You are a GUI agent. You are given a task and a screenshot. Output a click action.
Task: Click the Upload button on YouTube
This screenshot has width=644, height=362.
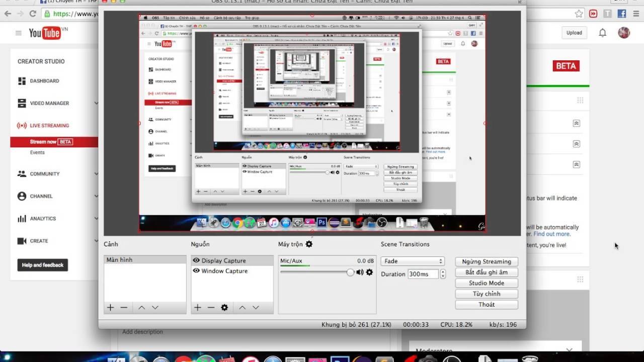coord(574,33)
